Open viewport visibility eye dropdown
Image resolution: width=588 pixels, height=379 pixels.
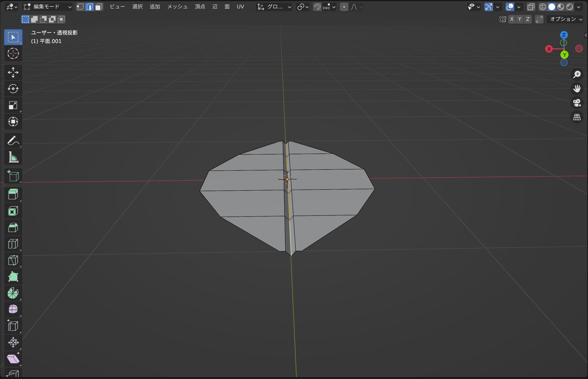click(474, 7)
